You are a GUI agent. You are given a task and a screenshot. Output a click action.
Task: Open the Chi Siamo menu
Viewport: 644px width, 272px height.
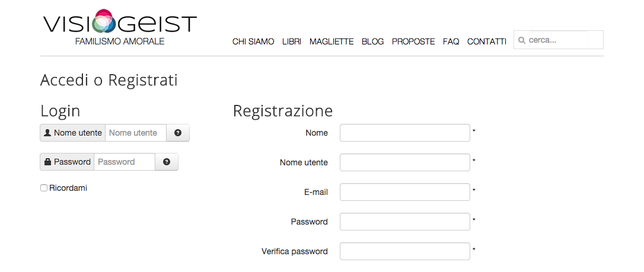pos(253,41)
